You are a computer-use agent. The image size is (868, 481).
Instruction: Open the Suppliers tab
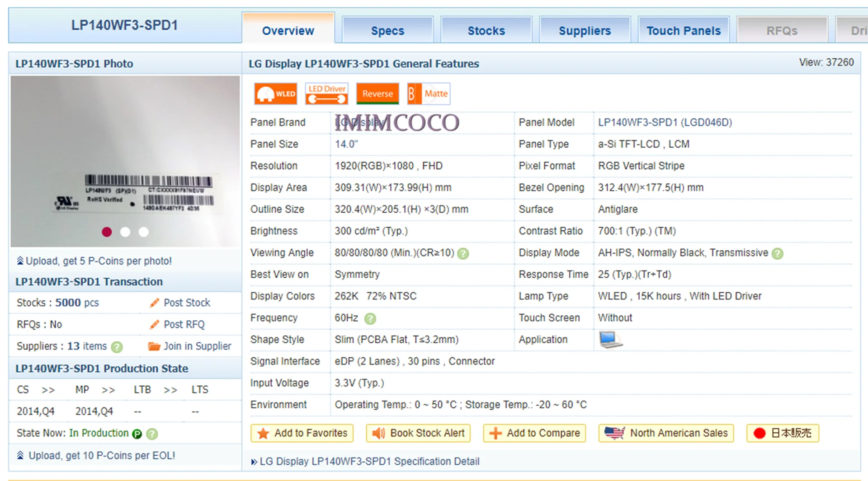(585, 30)
